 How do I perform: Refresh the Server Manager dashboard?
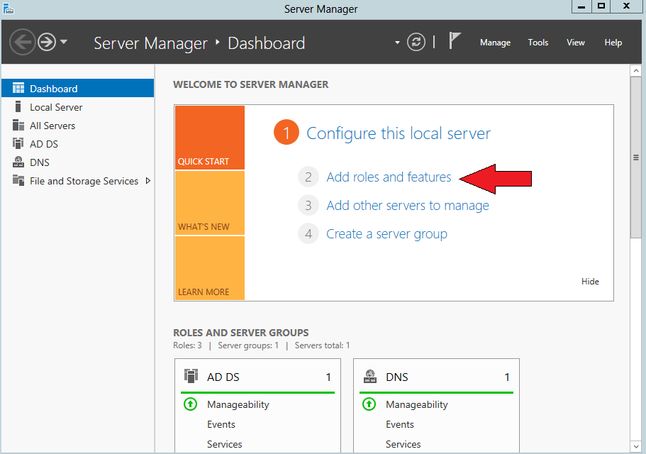416,42
